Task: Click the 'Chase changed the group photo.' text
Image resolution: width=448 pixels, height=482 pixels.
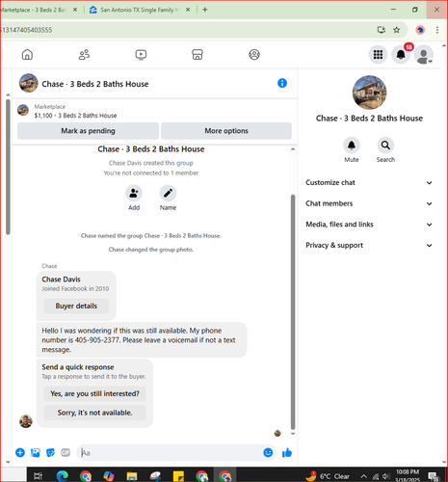Action: [x=151, y=250]
